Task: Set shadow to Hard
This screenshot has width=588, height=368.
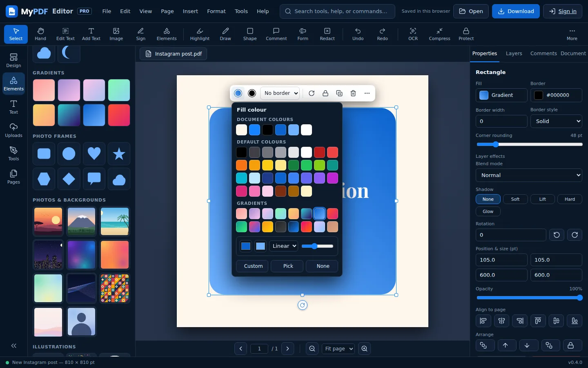Action: pos(570,199)
